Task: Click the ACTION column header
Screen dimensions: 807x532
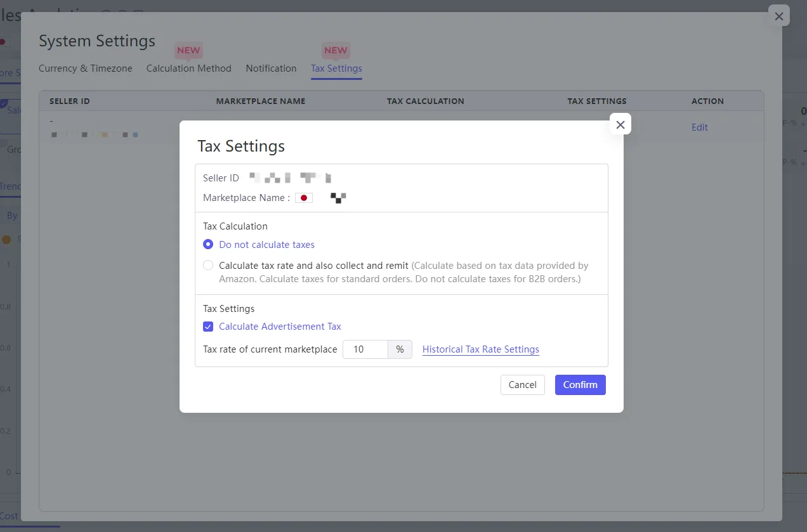Action: 707,101
